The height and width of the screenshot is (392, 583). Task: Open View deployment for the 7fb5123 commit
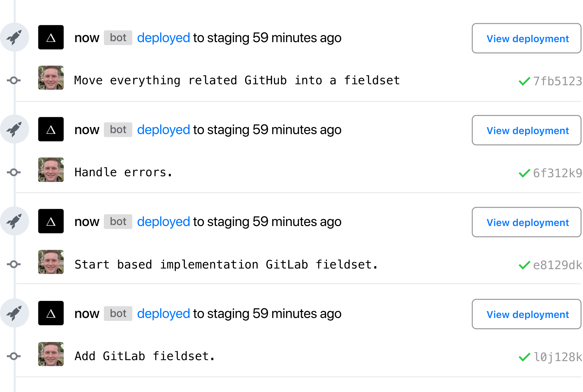[526, 38]
